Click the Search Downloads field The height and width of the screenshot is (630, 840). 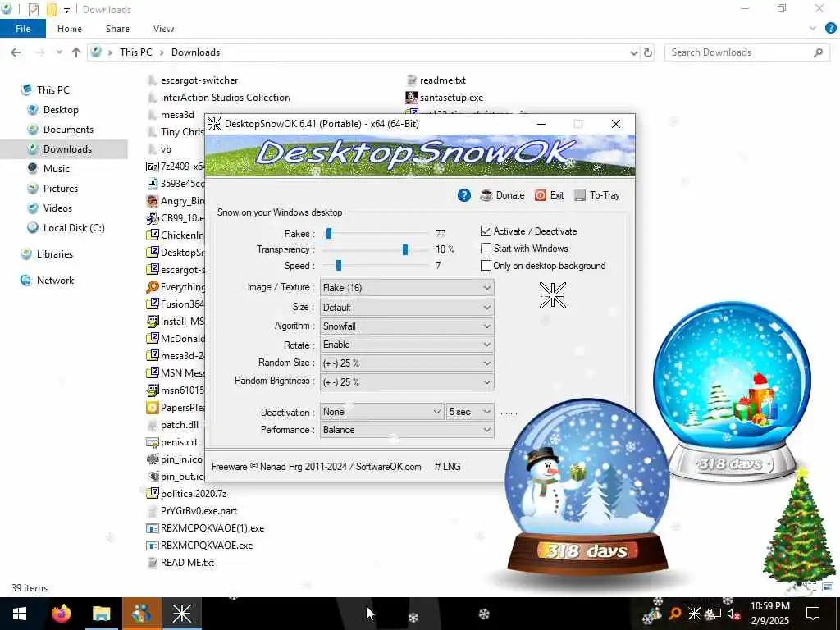[x=746, y=52]
